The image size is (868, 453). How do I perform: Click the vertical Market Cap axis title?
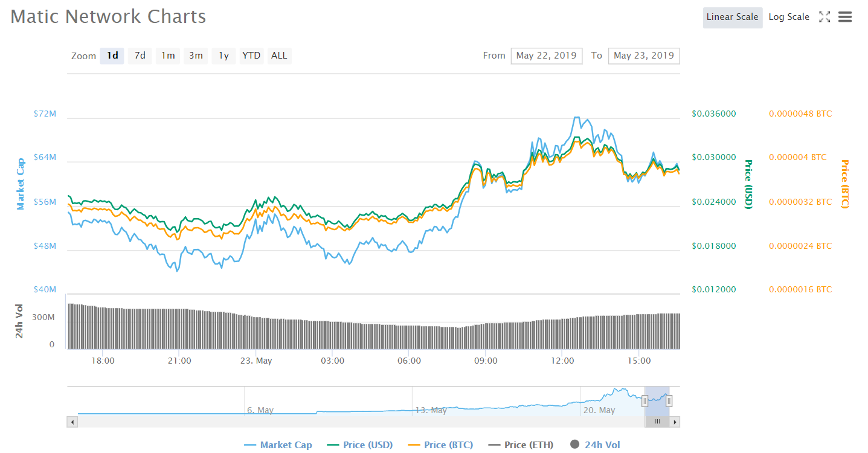[21, 184]
